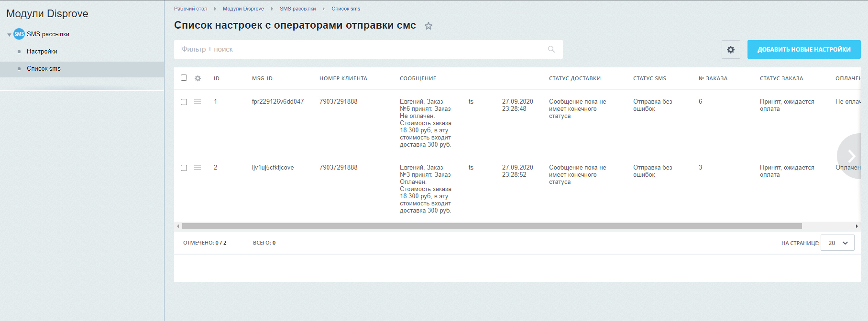Focus the Фильтр + поиск input field

pos(363,49)
